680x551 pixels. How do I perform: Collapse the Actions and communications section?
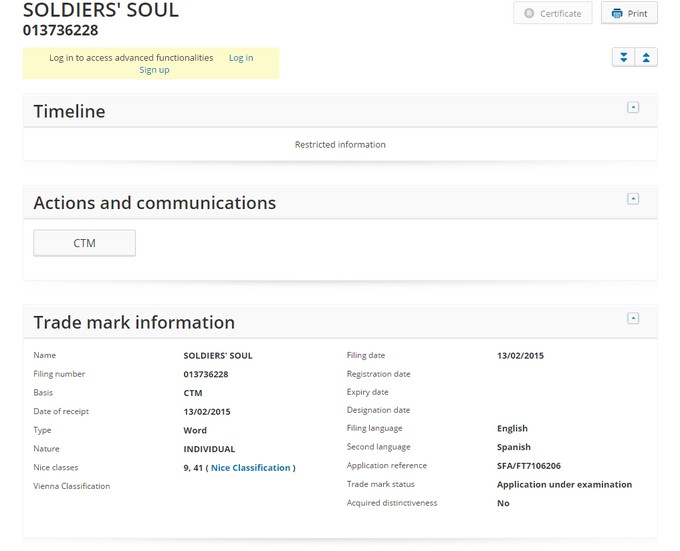(x=633, y=199)
